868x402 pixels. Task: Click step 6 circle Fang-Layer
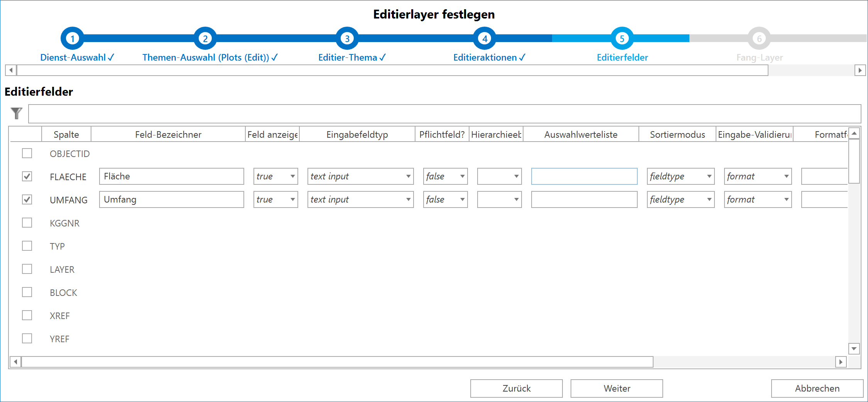759,39
